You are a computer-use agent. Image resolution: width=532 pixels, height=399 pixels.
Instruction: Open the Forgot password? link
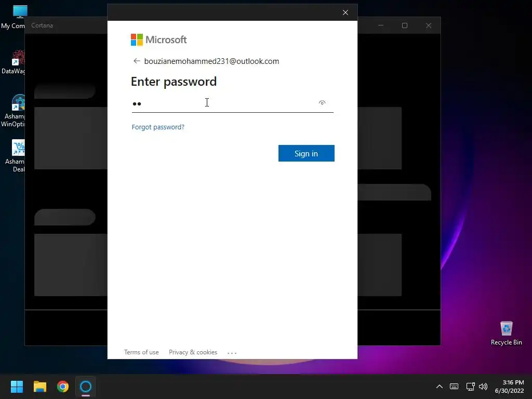pos(158,127)
